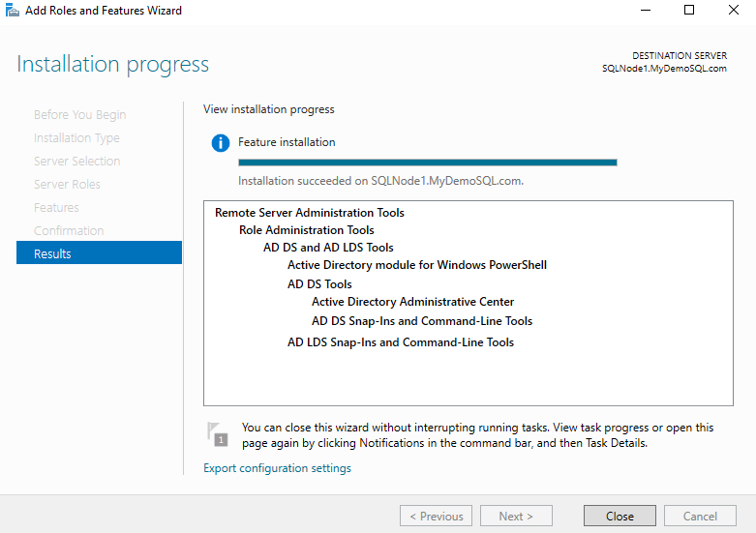Image resolution: width=756 pixels, height=533 pixels.
Task: Click the Close button
Action: (620, 517)
